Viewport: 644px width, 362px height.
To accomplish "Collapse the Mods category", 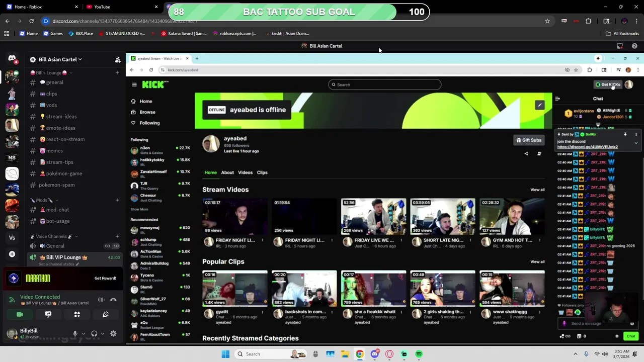I will tap(44, 200).
